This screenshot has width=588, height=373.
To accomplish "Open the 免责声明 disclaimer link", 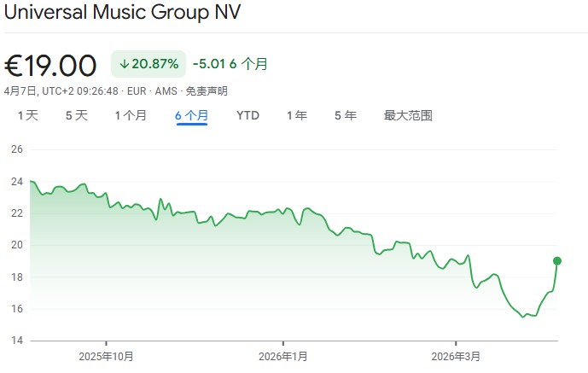I will pyautogui.click(x=207, y=90).
